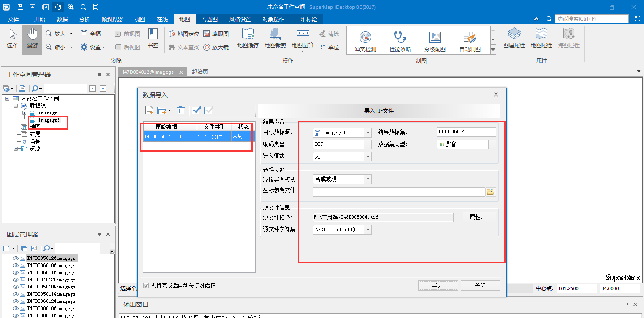Activate the pan hand icon in title bar
Screen dimensions: 644x318
[x=58, y=7]
